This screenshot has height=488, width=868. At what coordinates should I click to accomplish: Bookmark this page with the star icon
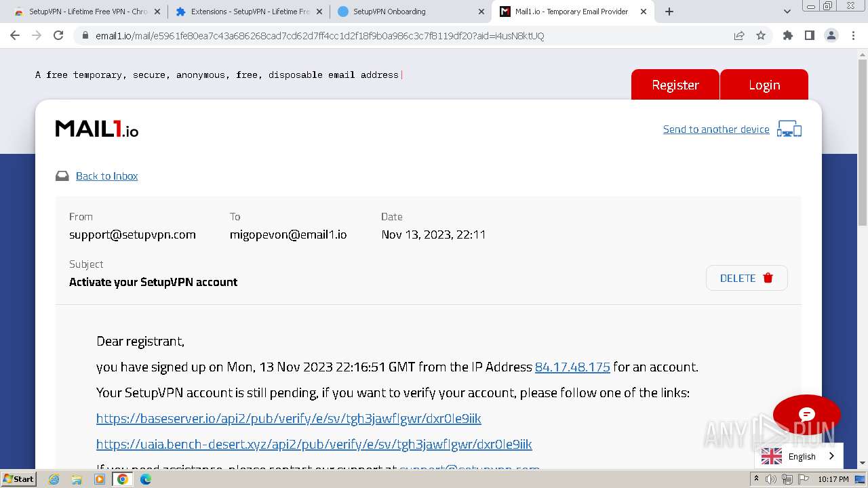(761, 35)
